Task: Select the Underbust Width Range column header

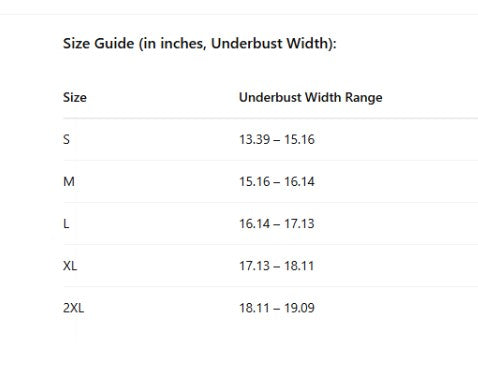Action: click(x=311, y=98)
